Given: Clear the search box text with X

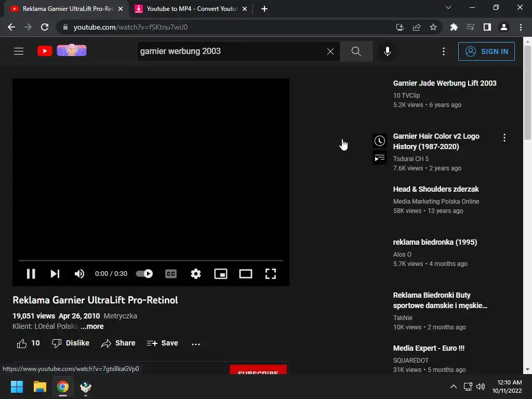Looking at the screenshot, I should 330,51.
